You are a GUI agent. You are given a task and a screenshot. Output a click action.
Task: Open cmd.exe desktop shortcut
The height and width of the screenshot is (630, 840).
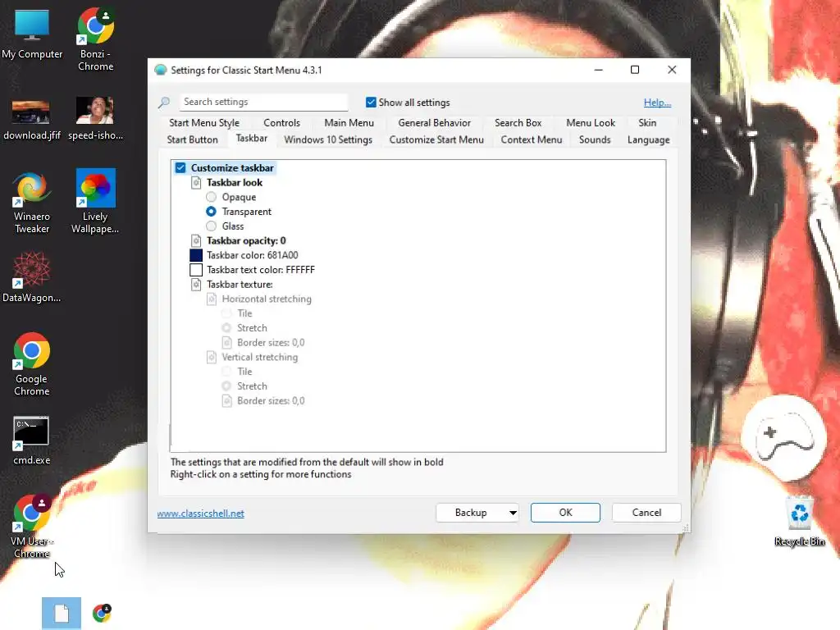32,441
